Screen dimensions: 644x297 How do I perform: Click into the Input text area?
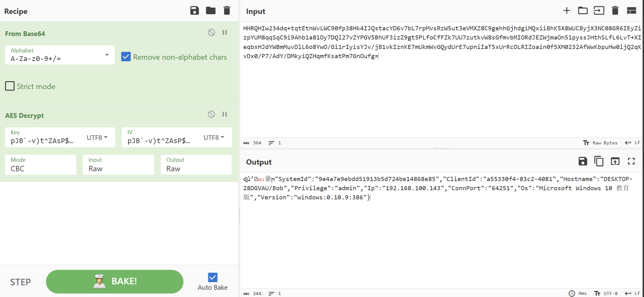coord(442,80)
